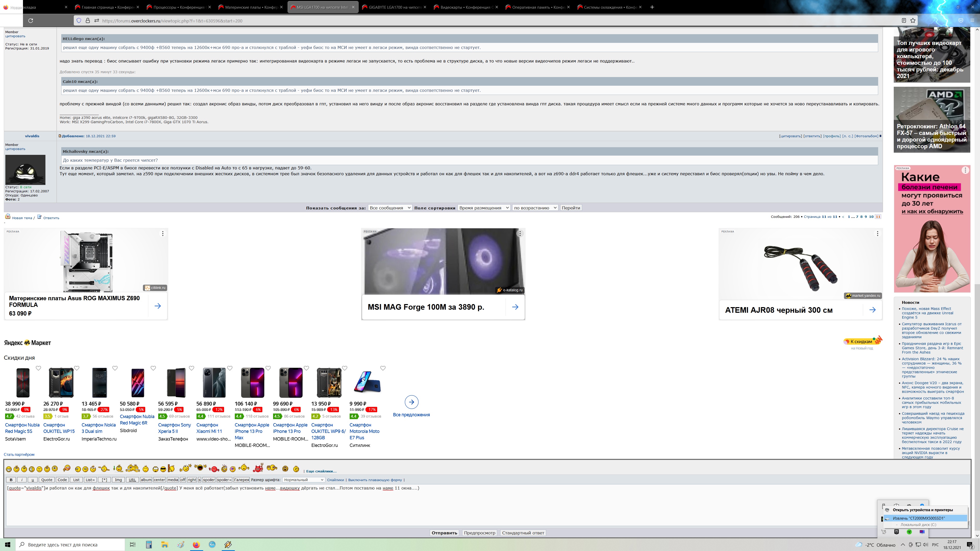Click the Bold B formatting button
Screen dimensions: 980x551
11,480
